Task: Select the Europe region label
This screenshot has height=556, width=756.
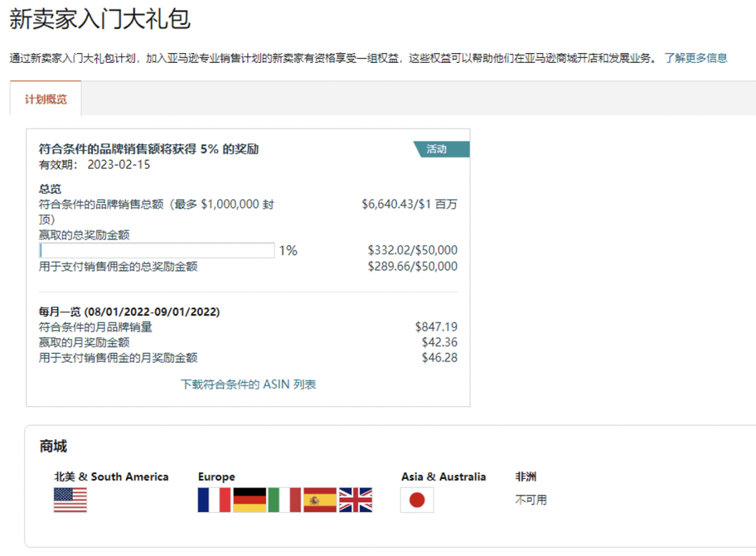Action: 216,477
